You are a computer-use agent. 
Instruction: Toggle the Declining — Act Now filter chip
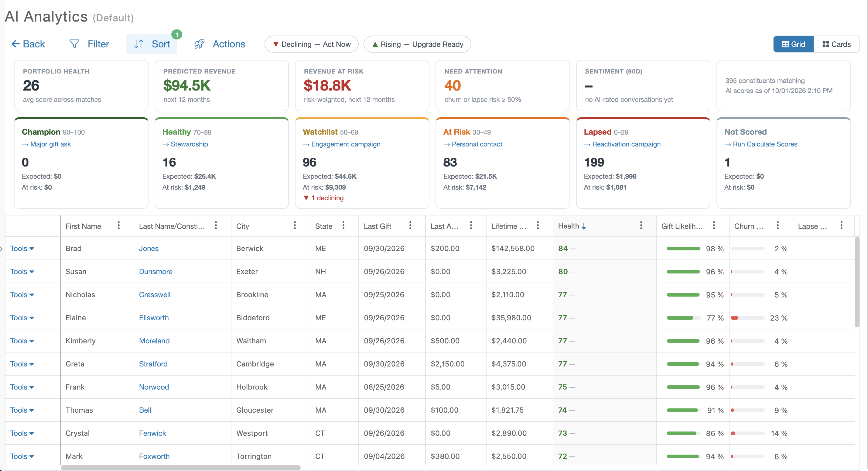pyautogui.click(x=311, y=44)
